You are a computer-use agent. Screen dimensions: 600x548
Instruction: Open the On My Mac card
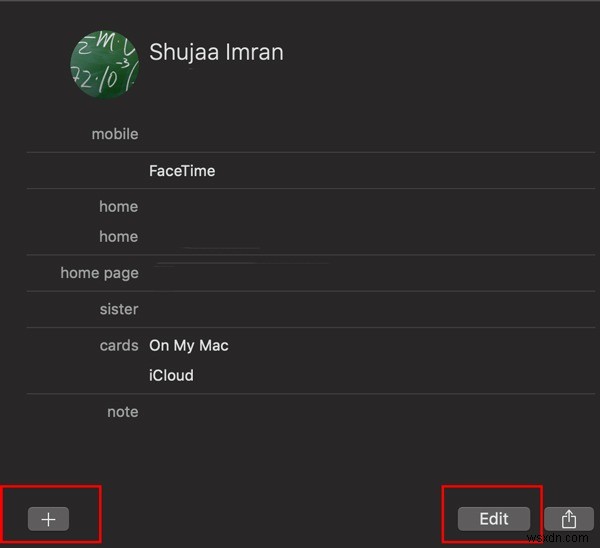tap(189, 346)
